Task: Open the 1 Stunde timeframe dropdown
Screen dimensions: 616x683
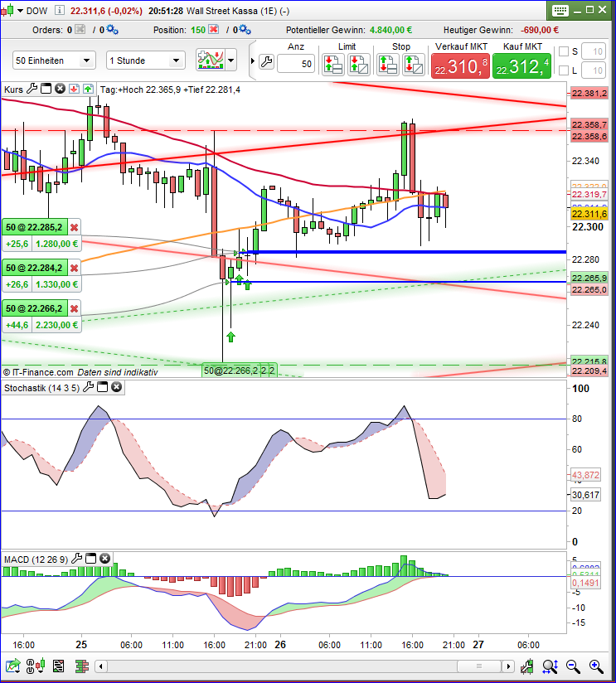Action: [x=146, y=61]
